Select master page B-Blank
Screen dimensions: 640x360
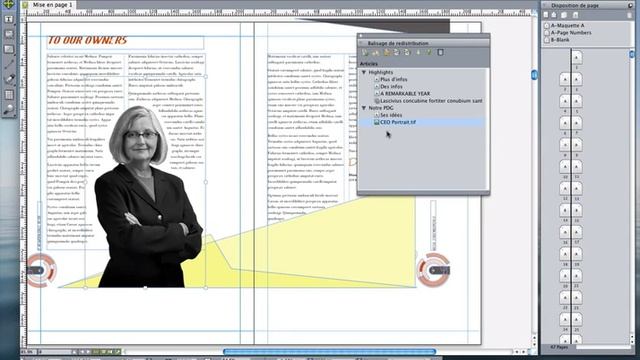coord(560,40)
